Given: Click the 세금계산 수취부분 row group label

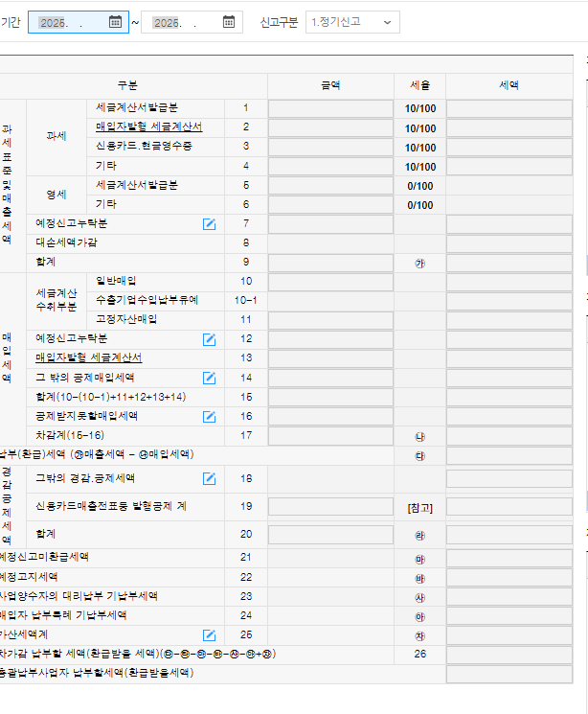Looking at the screenshot, I should [57, 300].
